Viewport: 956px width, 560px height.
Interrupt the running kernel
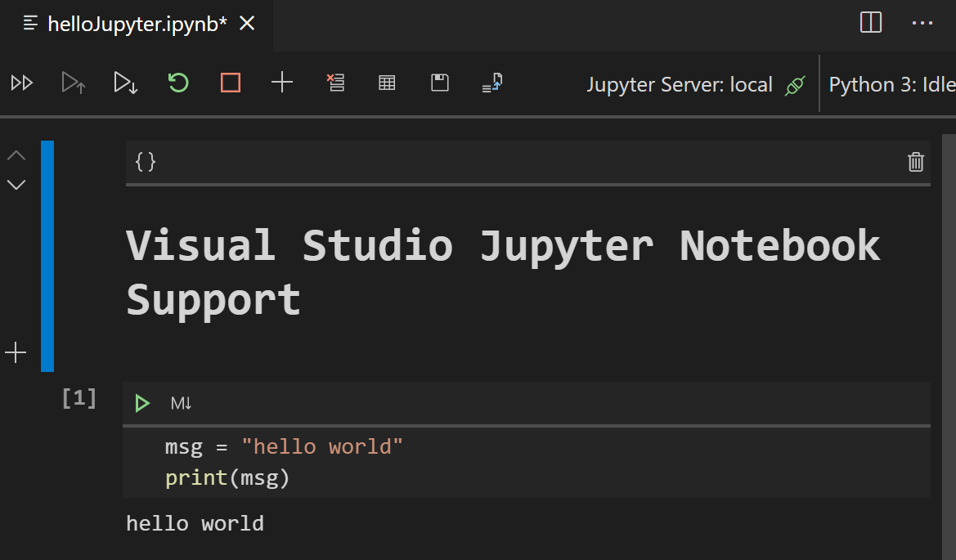(230, 82)
